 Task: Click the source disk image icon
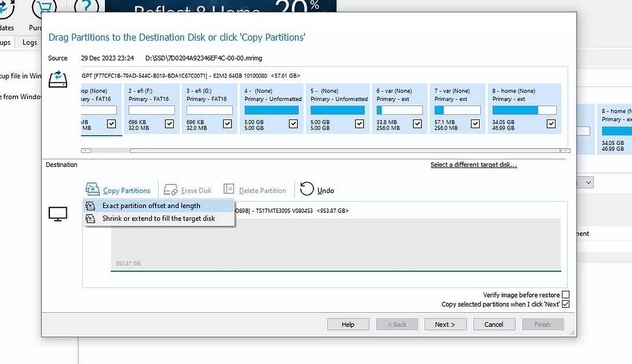point(58,80)
